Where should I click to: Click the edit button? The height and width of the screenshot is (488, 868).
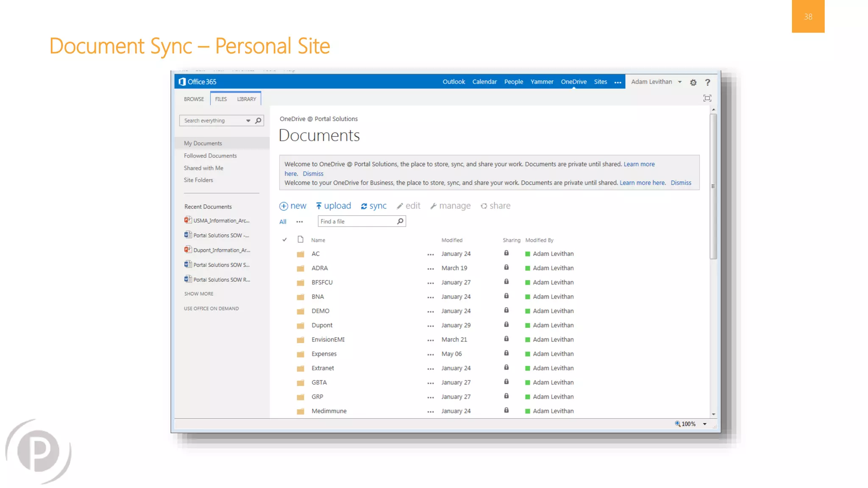[409, 206]
